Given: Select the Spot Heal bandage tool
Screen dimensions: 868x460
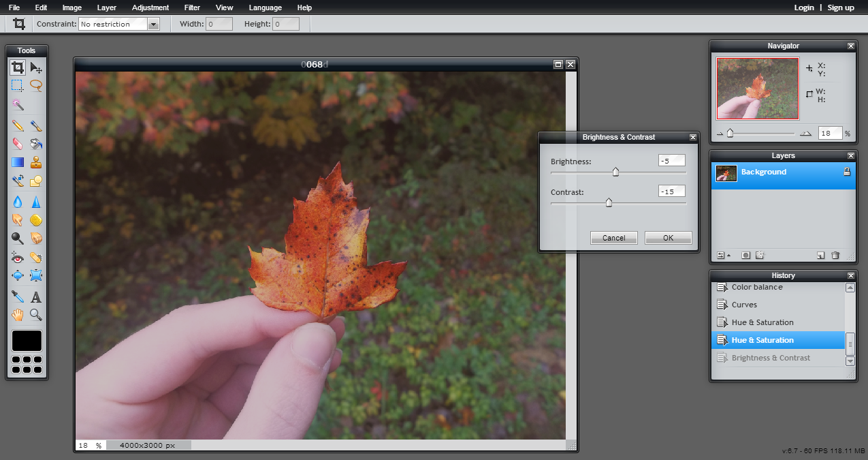Looking at the screenshot, I should [36, 258].
